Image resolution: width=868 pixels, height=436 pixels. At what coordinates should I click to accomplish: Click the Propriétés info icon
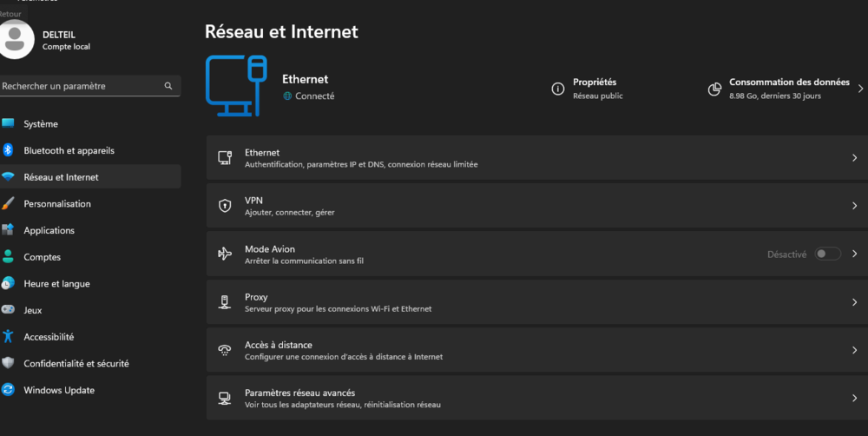pyautogui.click(x=558, y=89)
